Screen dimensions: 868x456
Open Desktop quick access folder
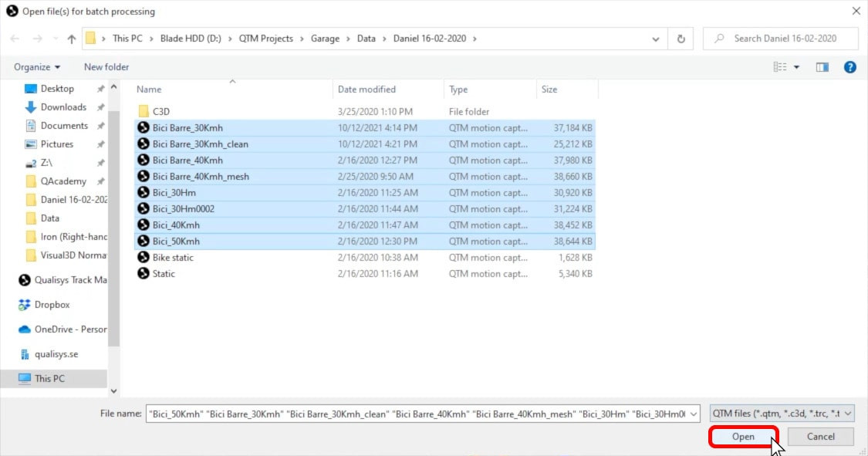click(x=49, y=89)
